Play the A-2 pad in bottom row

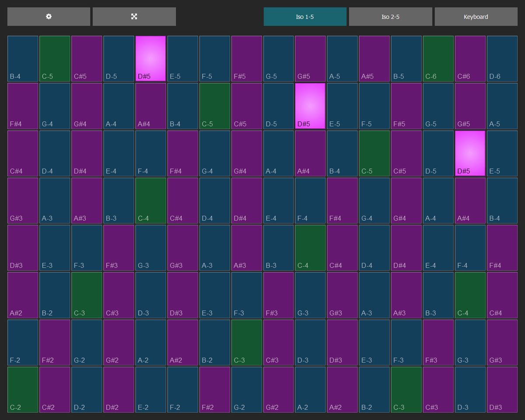coord(310,389)
